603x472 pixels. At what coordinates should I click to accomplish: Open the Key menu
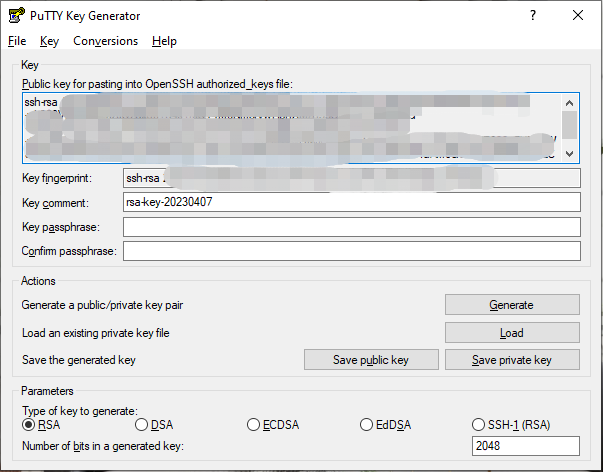(x=49, y=41)
